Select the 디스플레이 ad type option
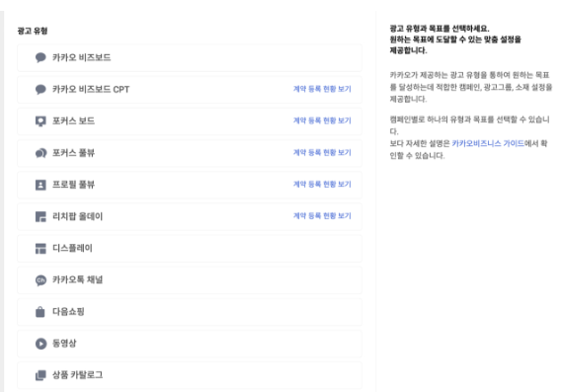Viewport: 561px width, 392px height. [x=190, y=248]
